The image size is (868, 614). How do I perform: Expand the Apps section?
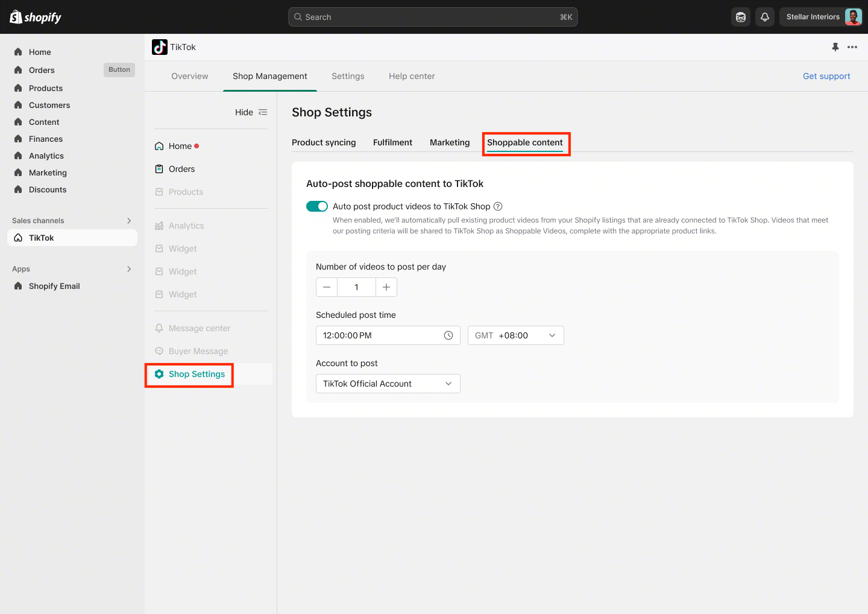click(x=129, y=269)
